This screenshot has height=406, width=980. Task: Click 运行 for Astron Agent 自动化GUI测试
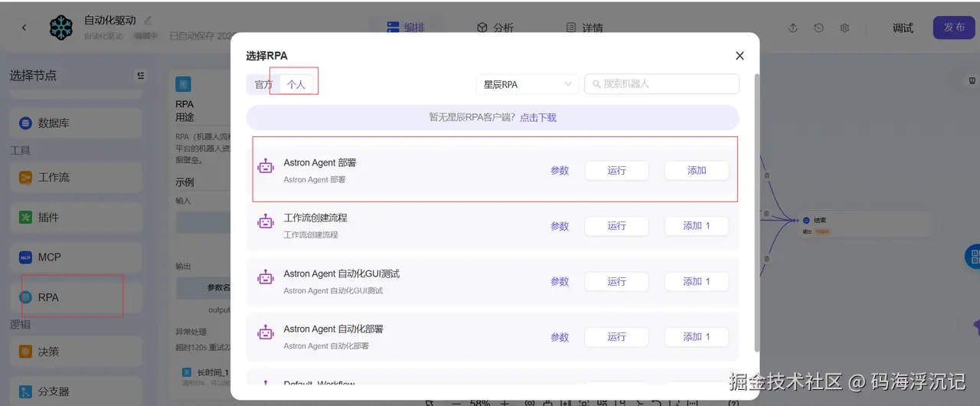pos(616,281)
